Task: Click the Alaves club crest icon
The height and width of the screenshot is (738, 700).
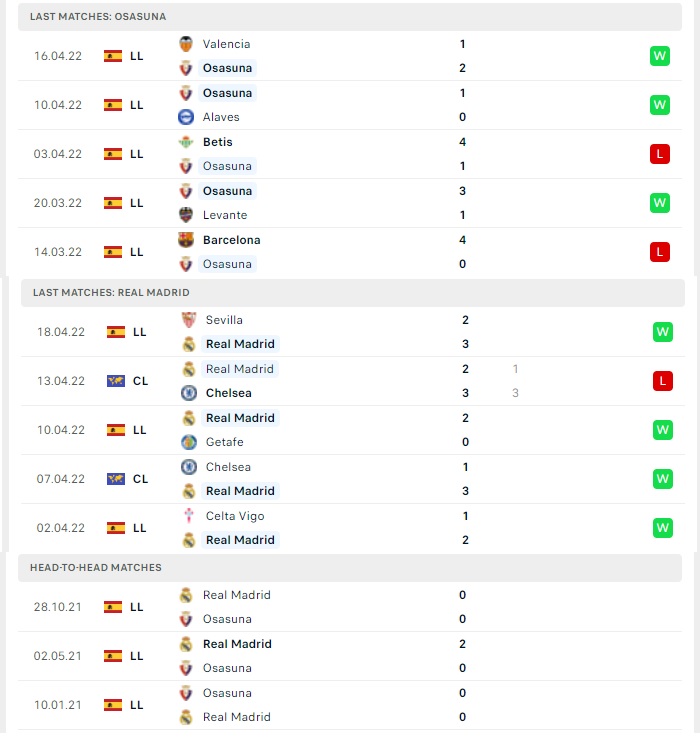Action: (x=186, y=117)
